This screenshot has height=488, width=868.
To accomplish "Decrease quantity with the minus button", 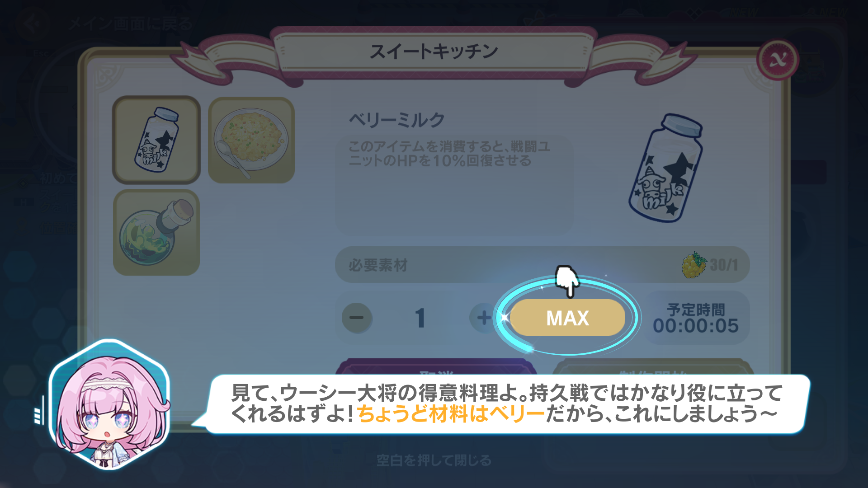I will [357, 318].
